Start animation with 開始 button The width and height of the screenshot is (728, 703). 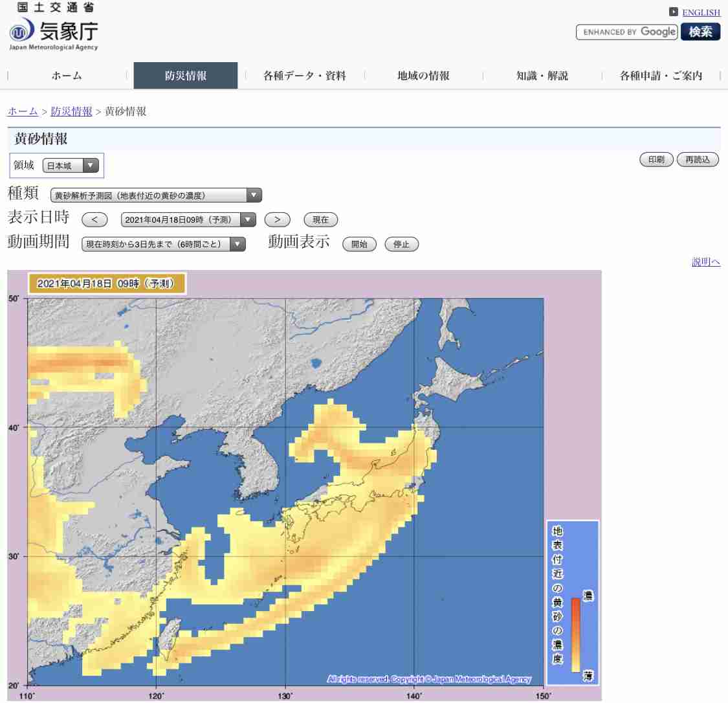coord(359,244)
